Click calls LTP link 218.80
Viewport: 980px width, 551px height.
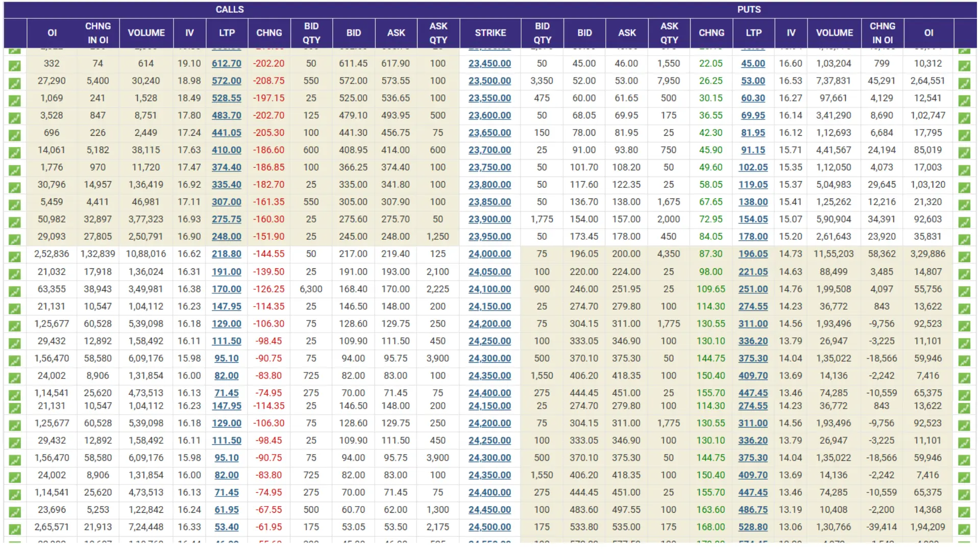tap(227, 254)
